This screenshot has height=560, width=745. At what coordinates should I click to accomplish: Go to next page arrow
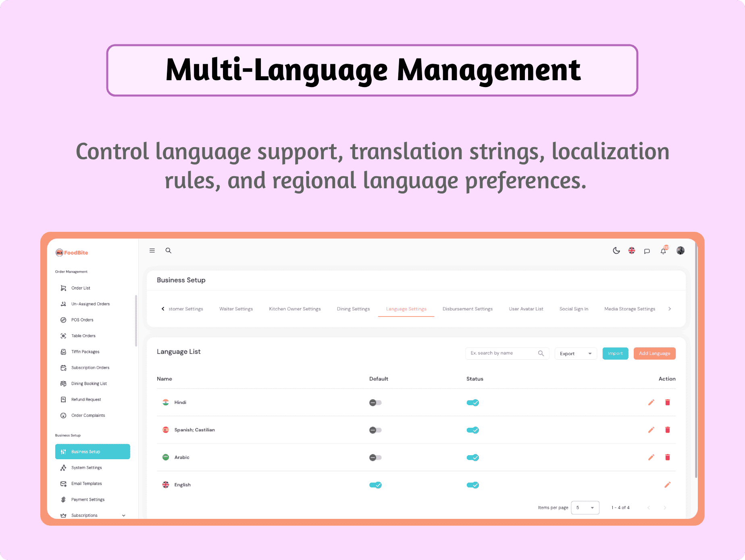tap(665, 508)
